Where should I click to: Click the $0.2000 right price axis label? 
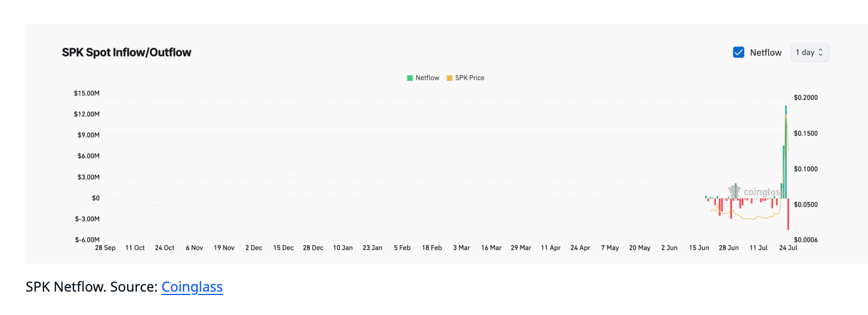pyautogui.click(x=806, y=98)
